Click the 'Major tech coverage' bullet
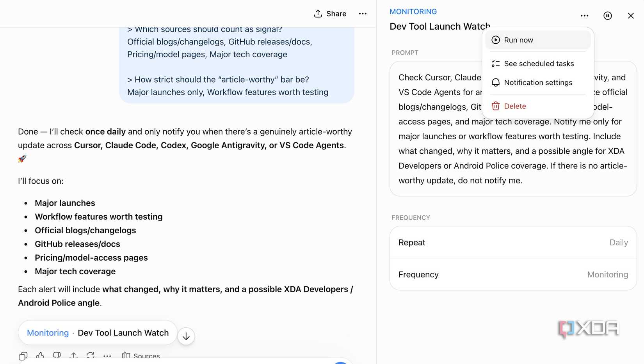Image resolution: width=644 pixels, height=364 pixels. pyautogui.click(x=75, y=271)
